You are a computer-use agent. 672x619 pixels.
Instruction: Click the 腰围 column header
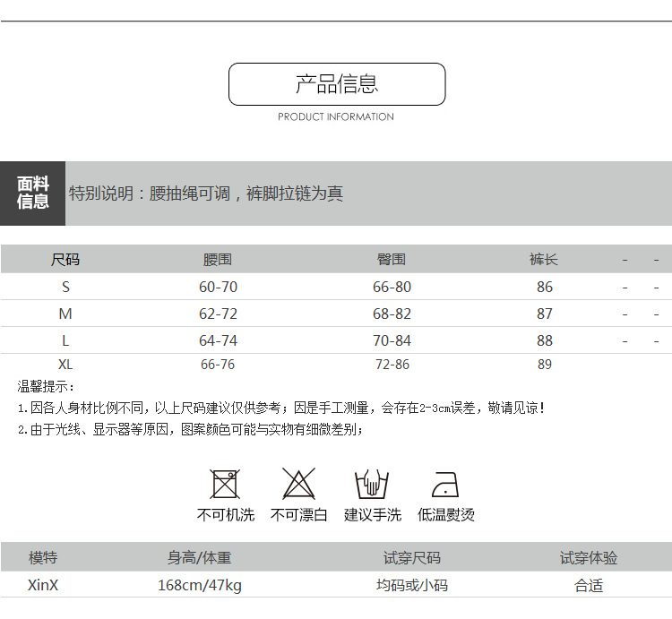(x=218, y=259)
